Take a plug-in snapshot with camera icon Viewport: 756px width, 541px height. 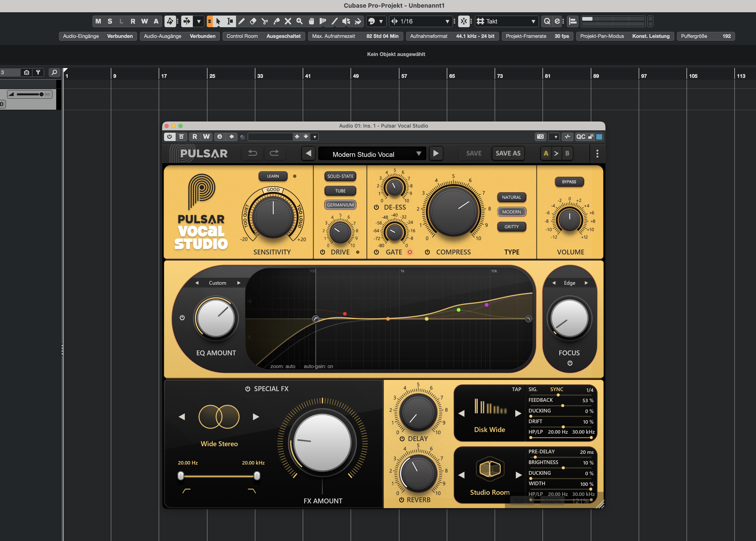coord(540,137)
